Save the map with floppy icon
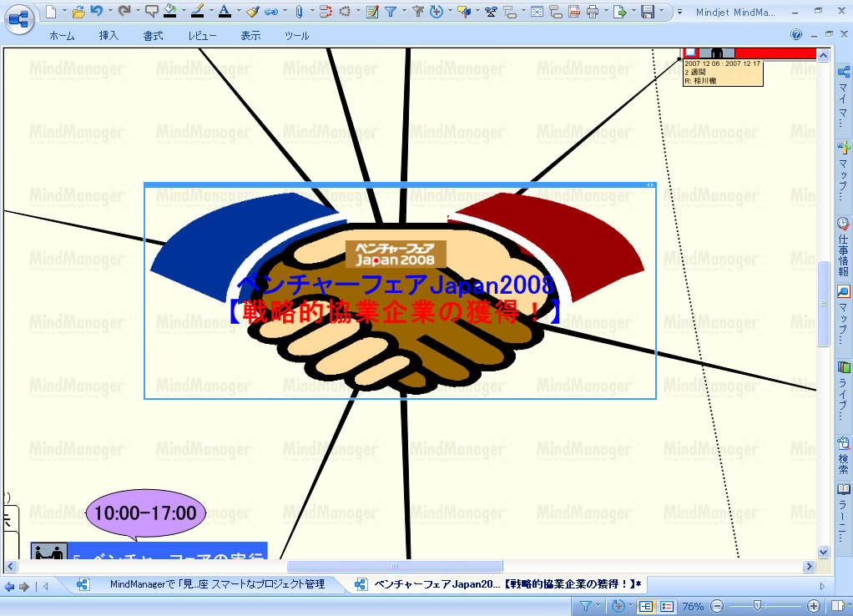The image size is (853, 616). click(x=648, y=11)
